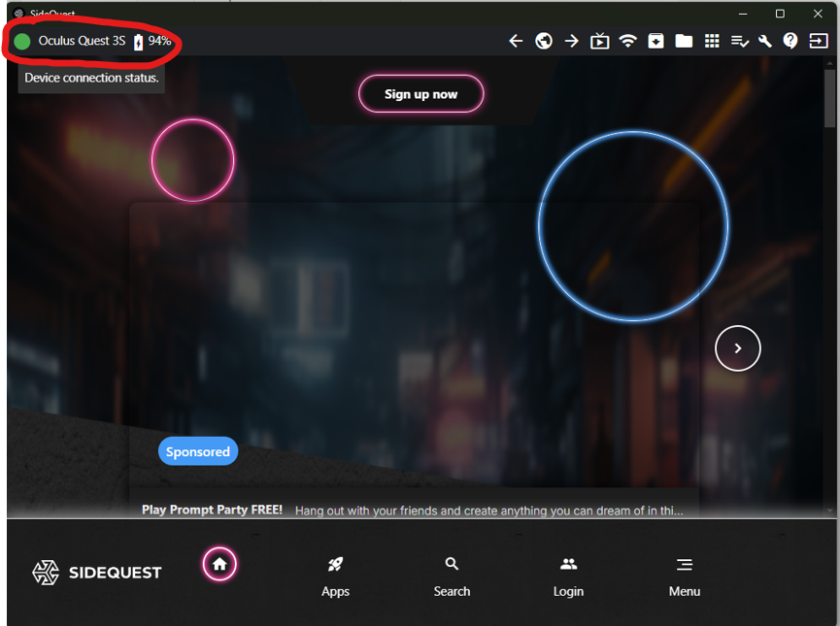Click the SideQuest logo in footer
The width and height of the screenshot is (840, 626).
pyautogui.click(x=97, y=573)
